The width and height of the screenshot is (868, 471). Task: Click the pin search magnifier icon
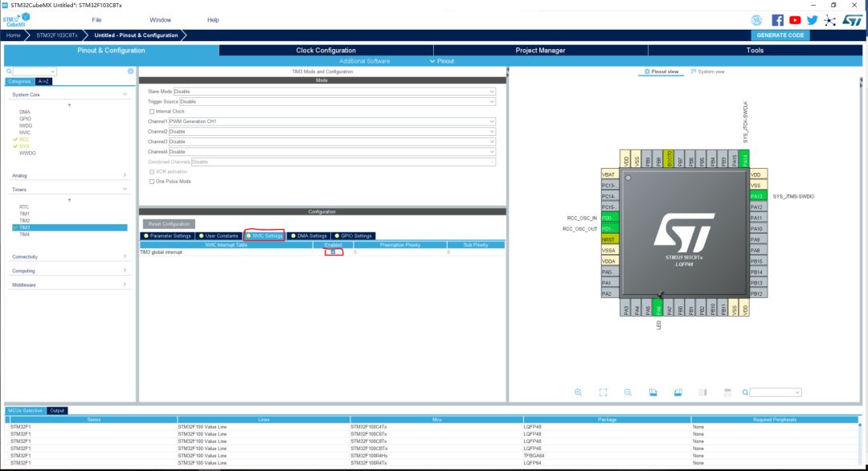(x=745, y=392)
